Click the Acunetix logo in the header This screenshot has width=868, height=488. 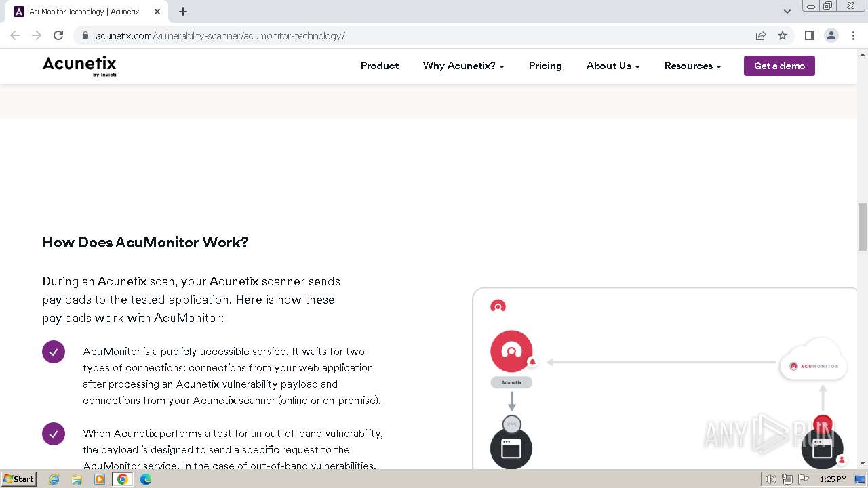(x=79, y=66)
